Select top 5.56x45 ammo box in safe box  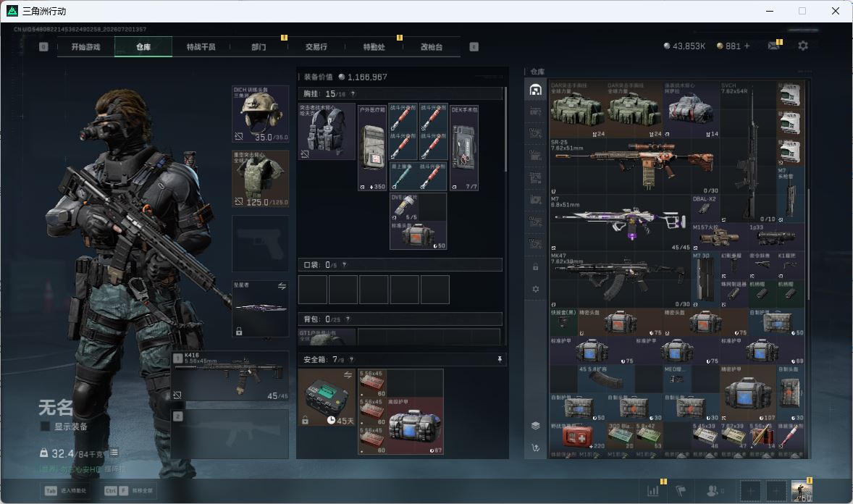point(373,383)
